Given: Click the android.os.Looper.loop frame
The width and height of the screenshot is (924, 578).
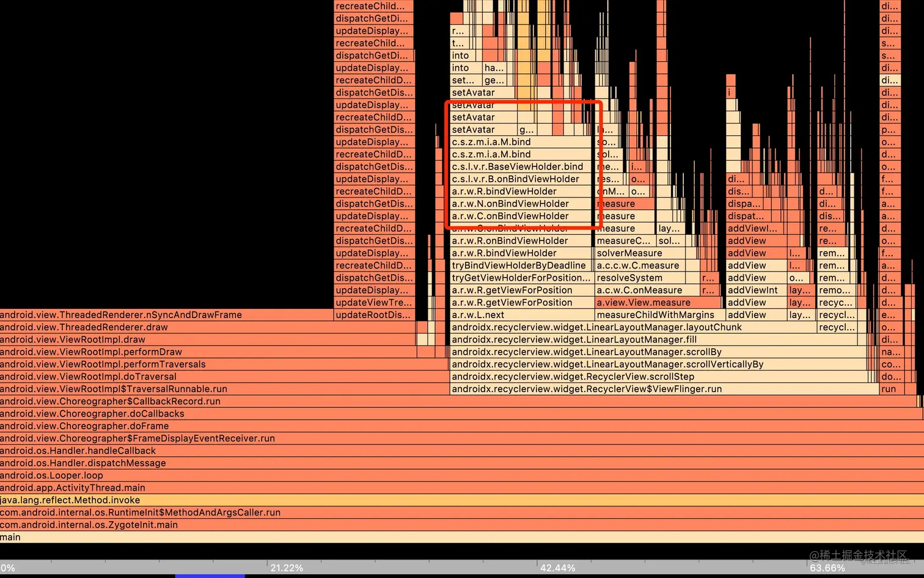Looking at the screenshot, I should point(462,475).
